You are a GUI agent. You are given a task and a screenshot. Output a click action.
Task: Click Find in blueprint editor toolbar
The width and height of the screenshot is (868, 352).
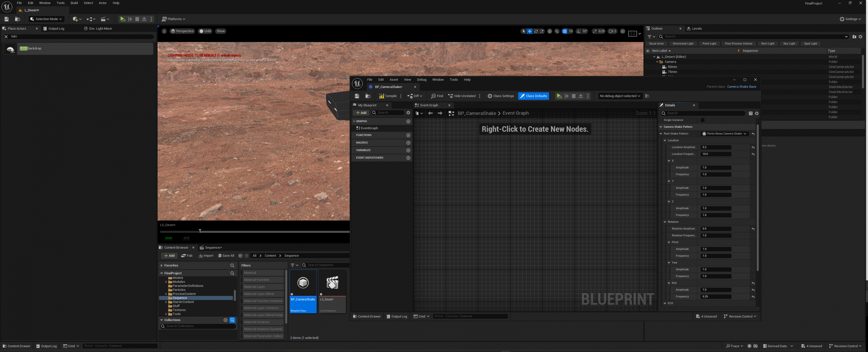pyautogui.click(x=437, y=96)
